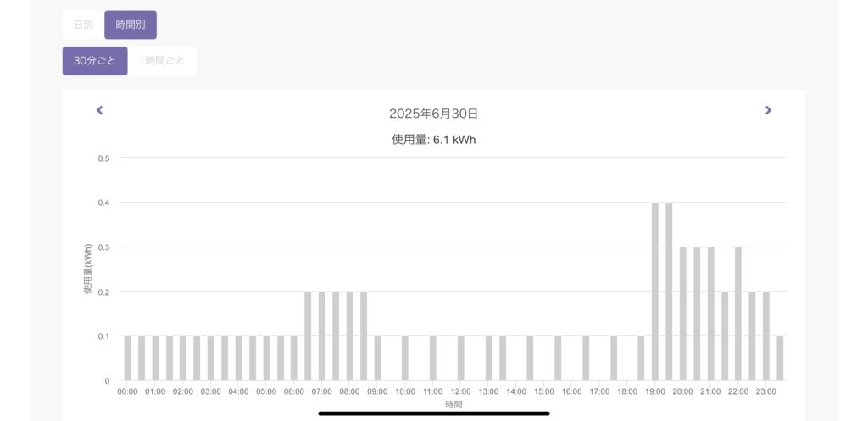Click the last bar at 23:30
This screenshot has width=868, height=421.
pos(780,358)
